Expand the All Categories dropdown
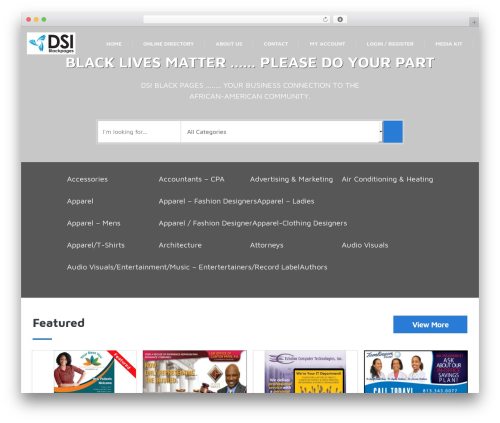500x423 pixels. click(x=281, y=132)
